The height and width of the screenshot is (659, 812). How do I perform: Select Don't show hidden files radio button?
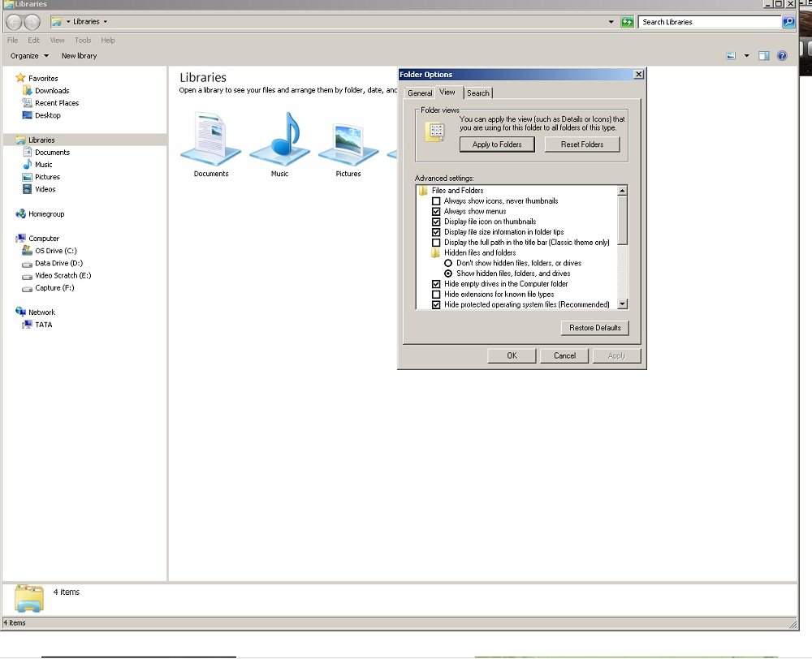tap(448, 264)
